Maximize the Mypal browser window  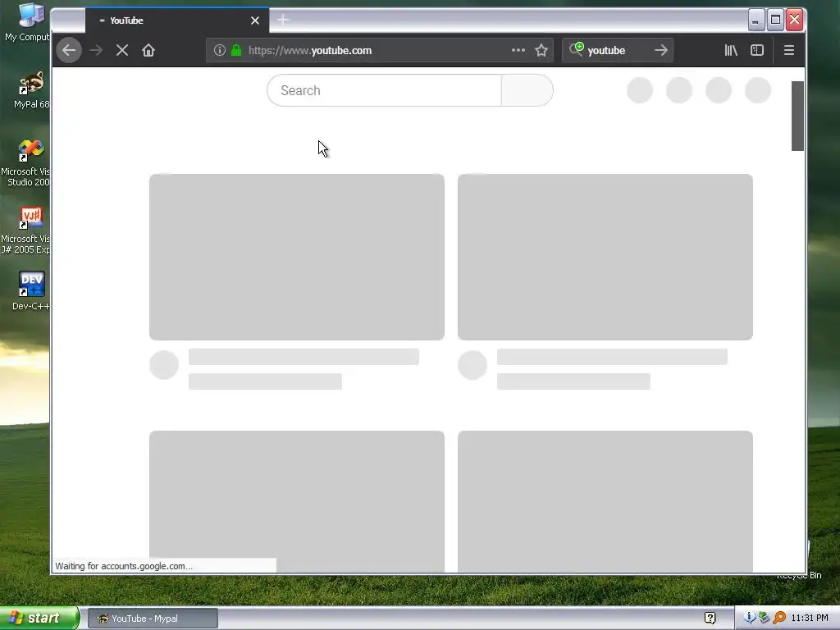(775, 21)
